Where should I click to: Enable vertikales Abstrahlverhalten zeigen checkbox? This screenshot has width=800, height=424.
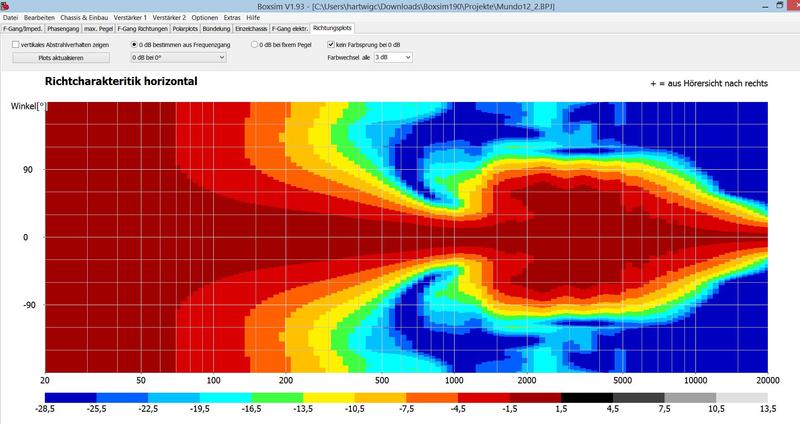[15, 45]
